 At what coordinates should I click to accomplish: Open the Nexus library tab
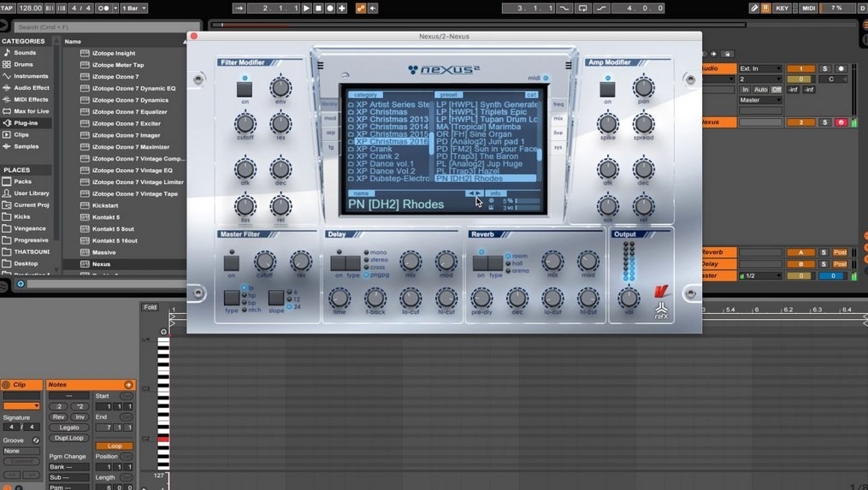329,104
